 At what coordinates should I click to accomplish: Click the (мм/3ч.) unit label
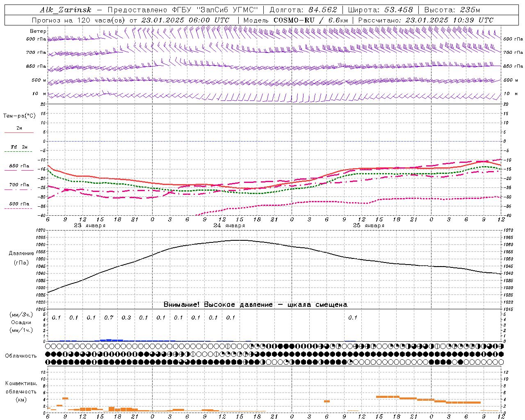[21, 315]
